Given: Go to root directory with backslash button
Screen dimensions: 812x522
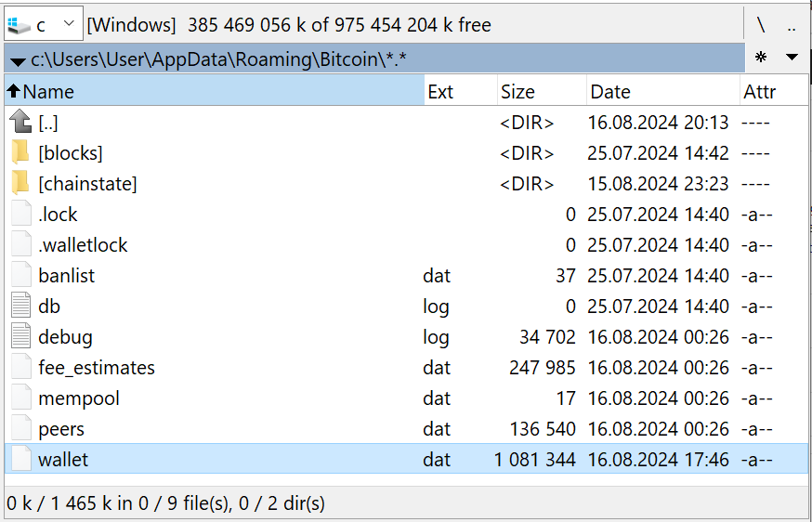Looking at the screenshot, I should tap(761, 24).
